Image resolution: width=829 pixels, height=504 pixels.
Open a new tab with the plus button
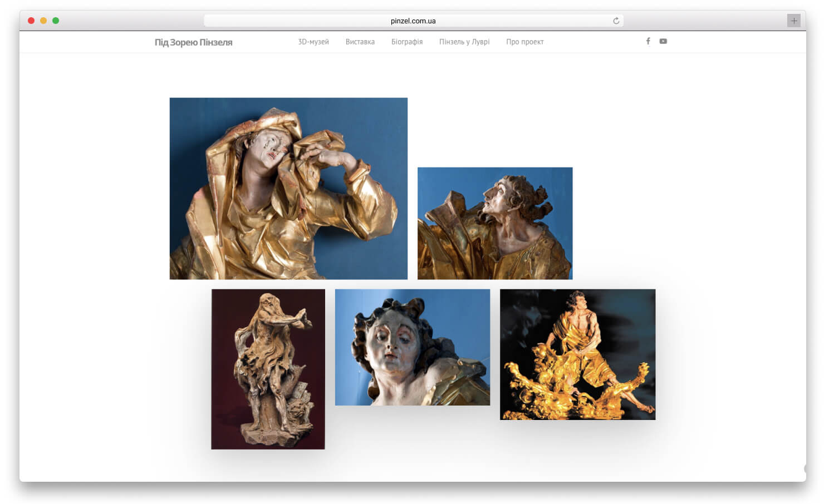tap(793, 21)
